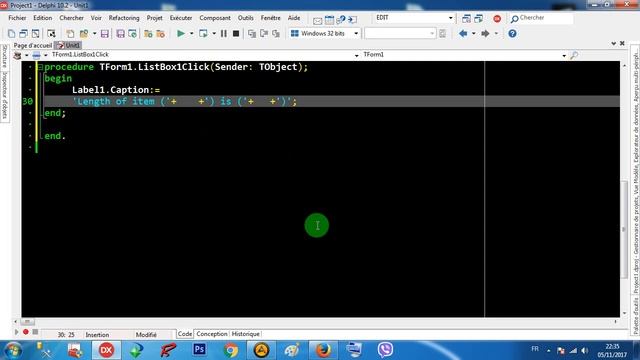Click the forward navigation arrow

pos(485,33)
